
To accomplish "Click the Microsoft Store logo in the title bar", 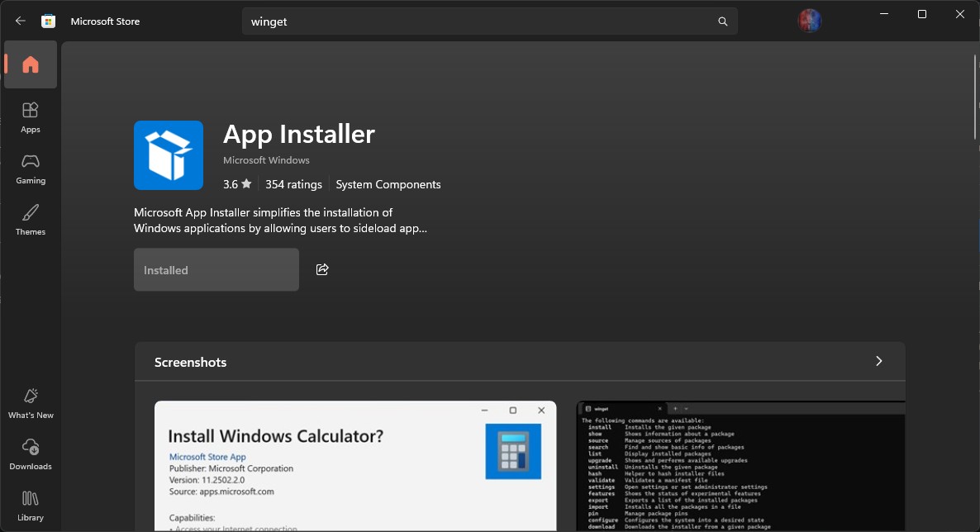I will (49, 21).
